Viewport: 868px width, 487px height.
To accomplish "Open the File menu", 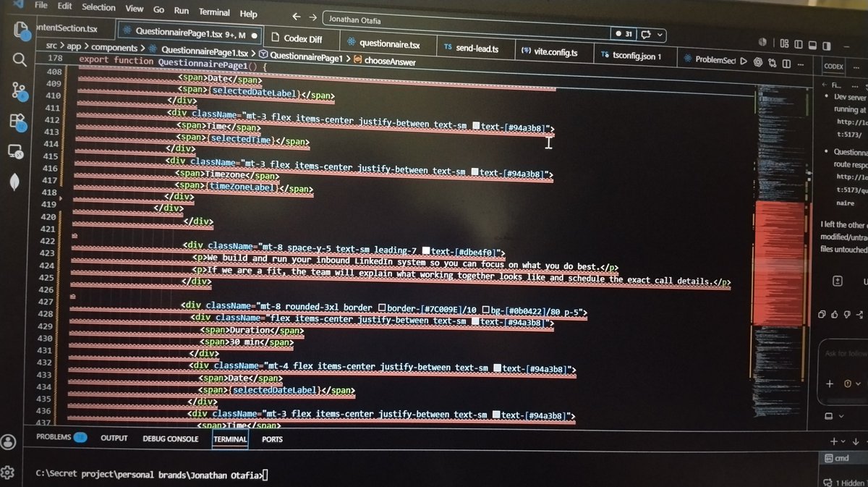I will click(x=41, y=5).
